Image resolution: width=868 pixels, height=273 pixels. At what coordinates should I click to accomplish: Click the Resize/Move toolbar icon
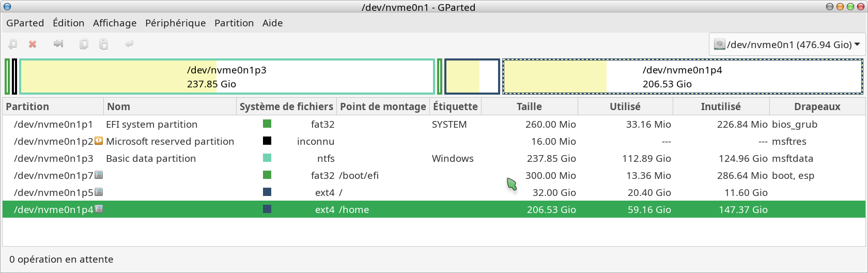point(58,44)
